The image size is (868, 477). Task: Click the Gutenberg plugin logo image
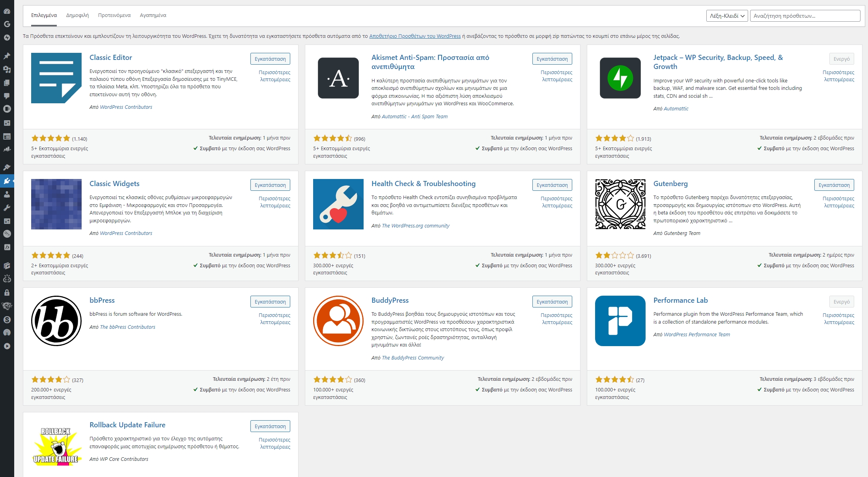coord(620,204)
